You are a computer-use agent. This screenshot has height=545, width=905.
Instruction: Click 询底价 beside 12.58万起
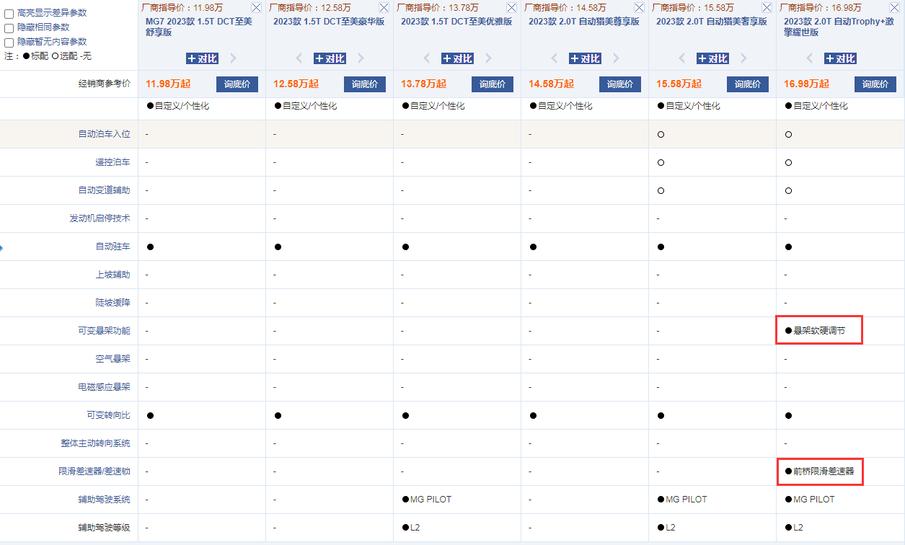coord(365,84)
